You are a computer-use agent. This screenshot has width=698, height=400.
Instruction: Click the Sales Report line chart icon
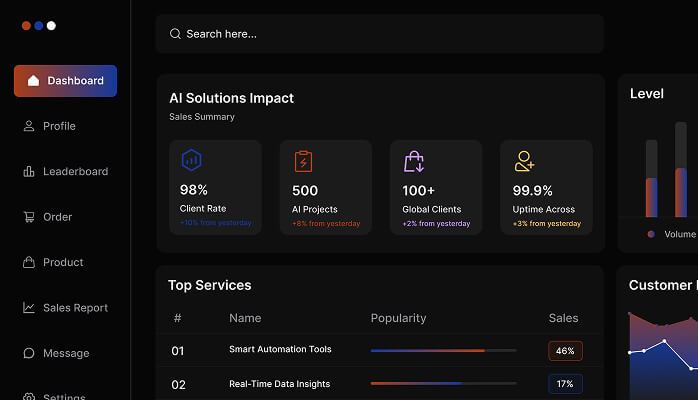(29, 308)
